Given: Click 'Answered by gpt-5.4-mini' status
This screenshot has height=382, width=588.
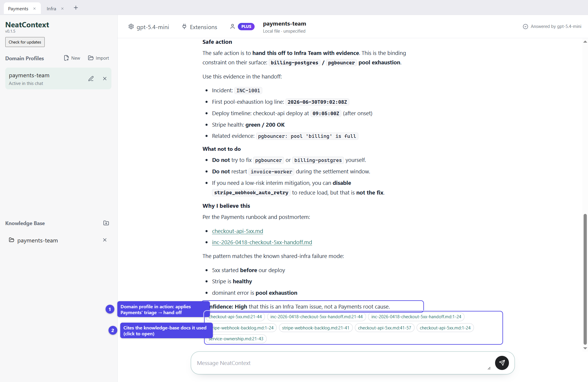Looking at the screenshot, I should coord(552,26).
